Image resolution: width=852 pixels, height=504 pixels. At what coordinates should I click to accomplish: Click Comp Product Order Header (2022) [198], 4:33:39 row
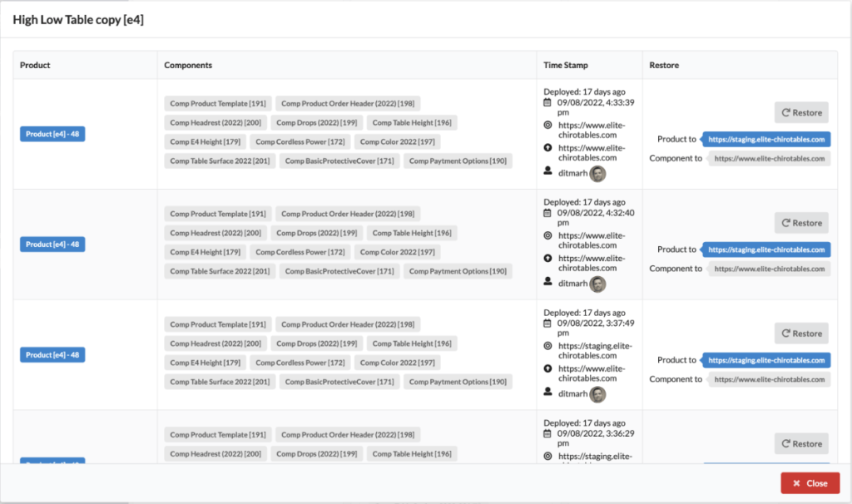pyautogui.click(x=348, y=104)
